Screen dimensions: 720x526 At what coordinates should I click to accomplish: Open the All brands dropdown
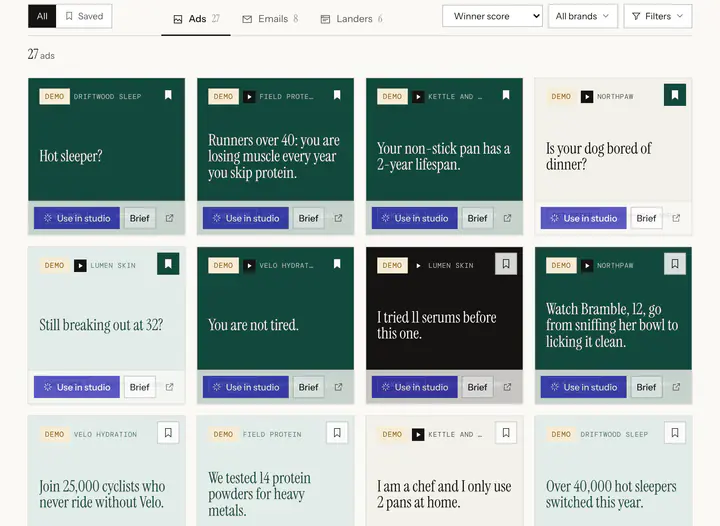[583, 16]
